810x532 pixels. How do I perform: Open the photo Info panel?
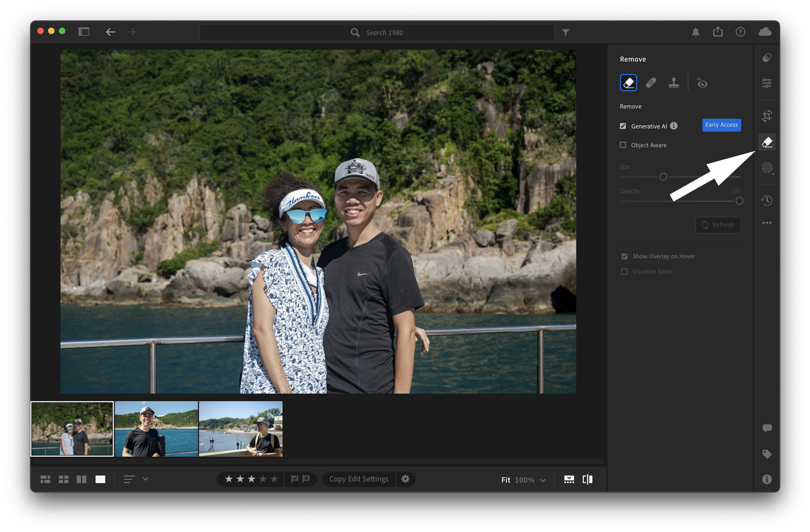point(767,479)
